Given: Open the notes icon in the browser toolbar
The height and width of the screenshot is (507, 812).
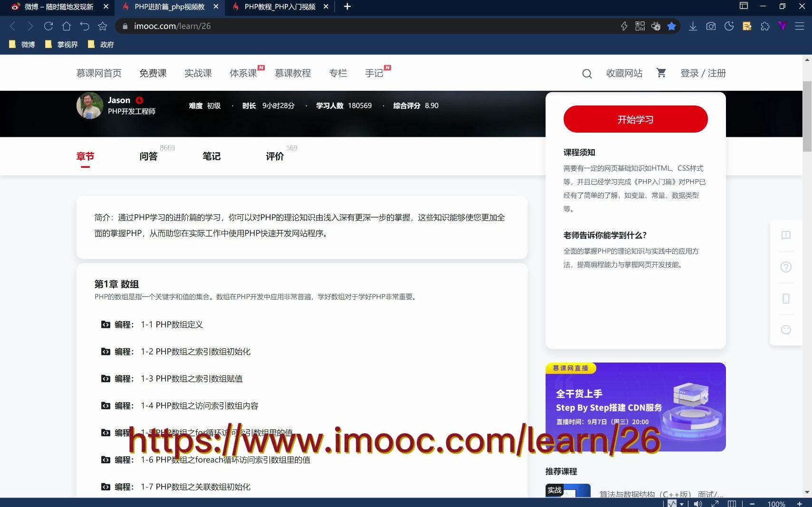Looking at the screenshot, I should 746,26.
